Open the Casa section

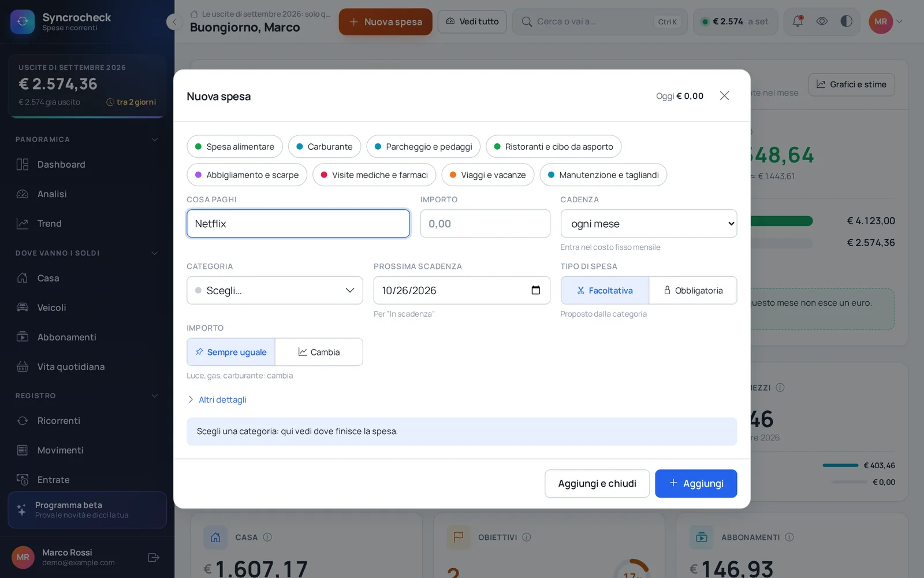[x=87, y=278]
